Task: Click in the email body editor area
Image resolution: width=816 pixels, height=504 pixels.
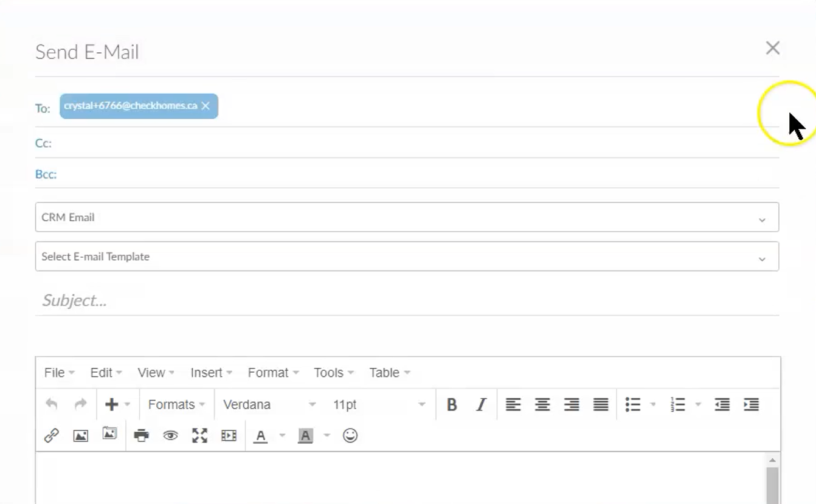Action: (x=400, y=478)
